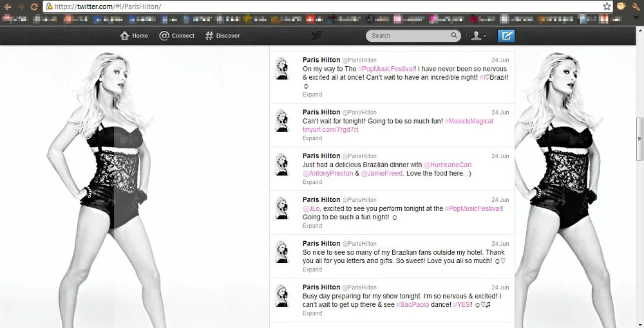Bookmark this page with the star icon

tap(607, 6)
